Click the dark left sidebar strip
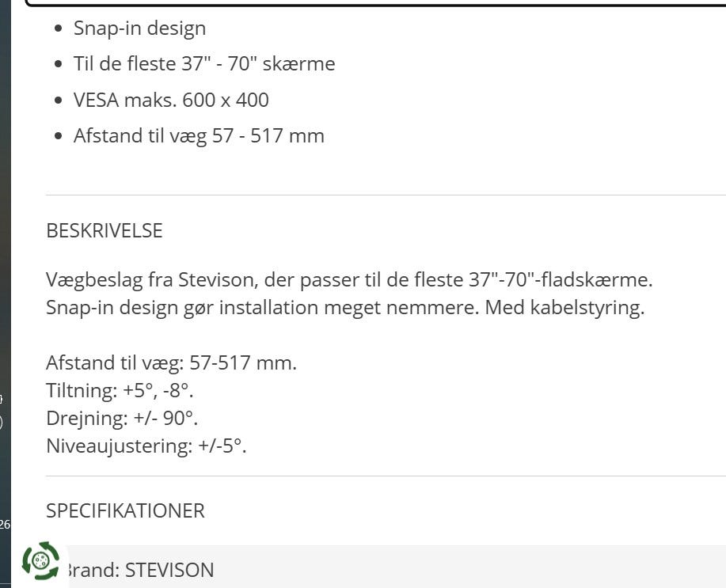726x588 pixels. [5, 237]
